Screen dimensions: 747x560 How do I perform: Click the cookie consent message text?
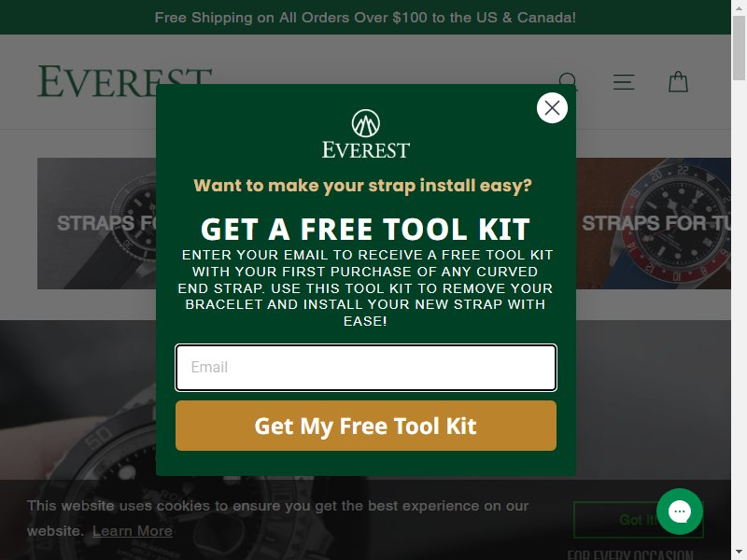(277, 518)
